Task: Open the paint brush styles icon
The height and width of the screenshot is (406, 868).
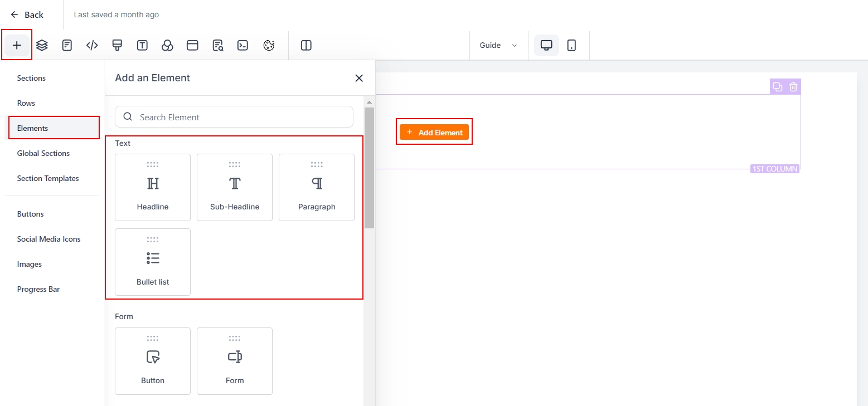Action: (117, 45)
